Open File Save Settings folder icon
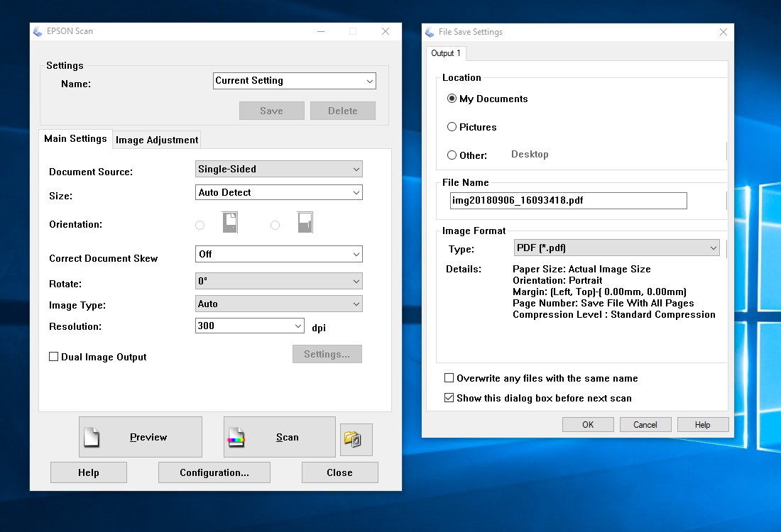The width and height of the screenshot is (781, 532). coord(356,440)
